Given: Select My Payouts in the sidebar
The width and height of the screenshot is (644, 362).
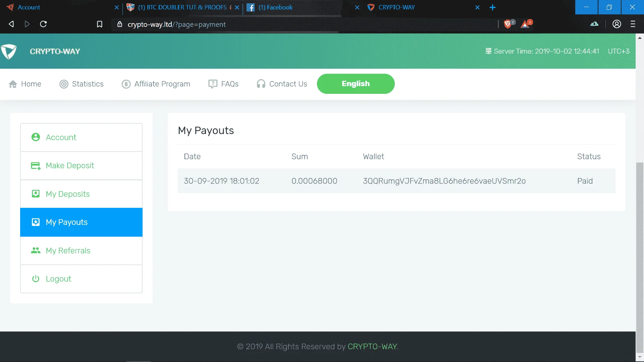Looking at the screenshot, I should click(x=81, y=222).
